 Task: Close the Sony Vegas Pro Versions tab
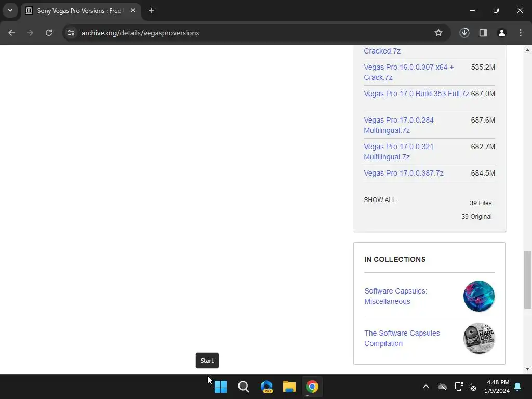(x=133, y=10)
